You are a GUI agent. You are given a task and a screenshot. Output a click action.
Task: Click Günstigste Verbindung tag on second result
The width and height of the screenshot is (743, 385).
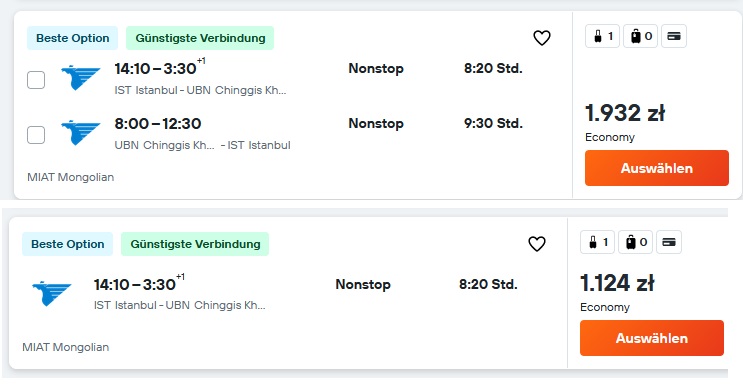point(195,244)
